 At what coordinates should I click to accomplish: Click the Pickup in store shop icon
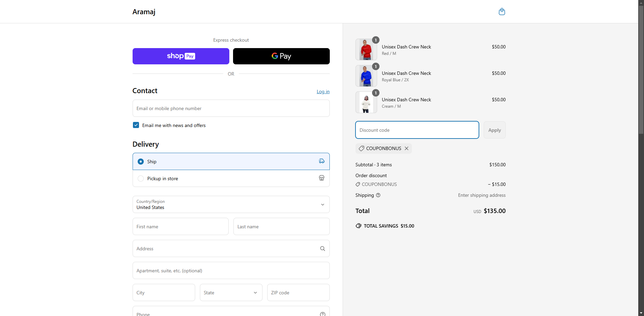point(322,178)
